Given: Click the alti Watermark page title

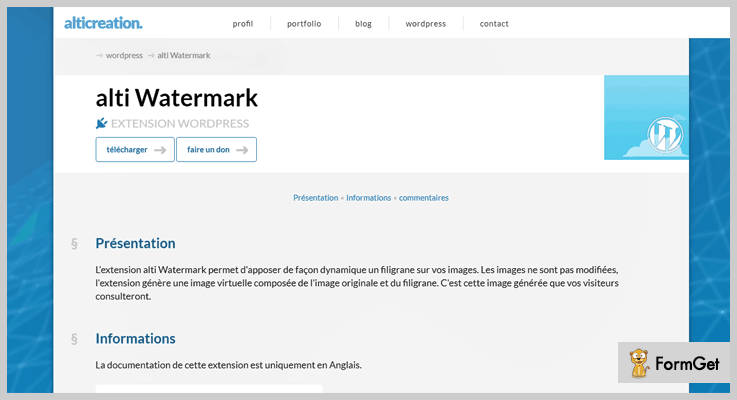Looking at the screenshot, I should tap(177, 98).
